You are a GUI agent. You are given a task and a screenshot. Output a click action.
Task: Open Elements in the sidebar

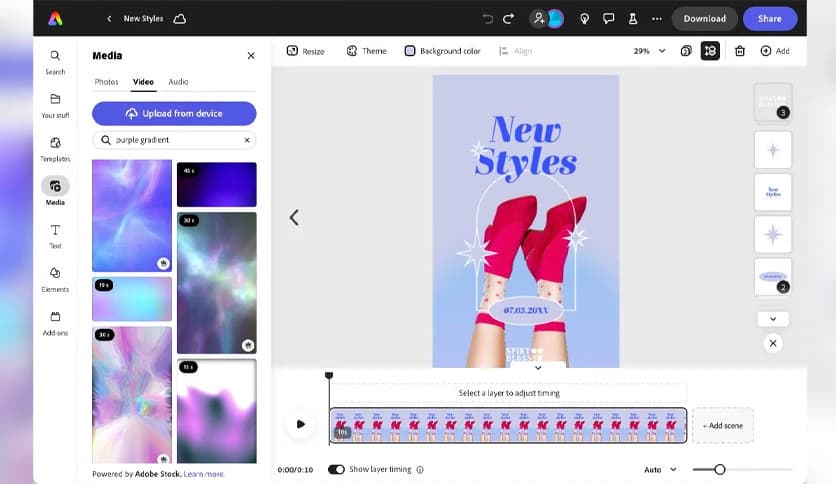pos(55,280)
